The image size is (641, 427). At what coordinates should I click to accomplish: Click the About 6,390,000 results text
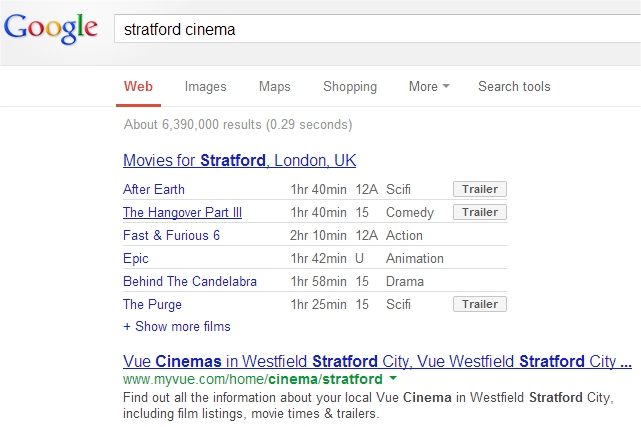coord(238,124)
